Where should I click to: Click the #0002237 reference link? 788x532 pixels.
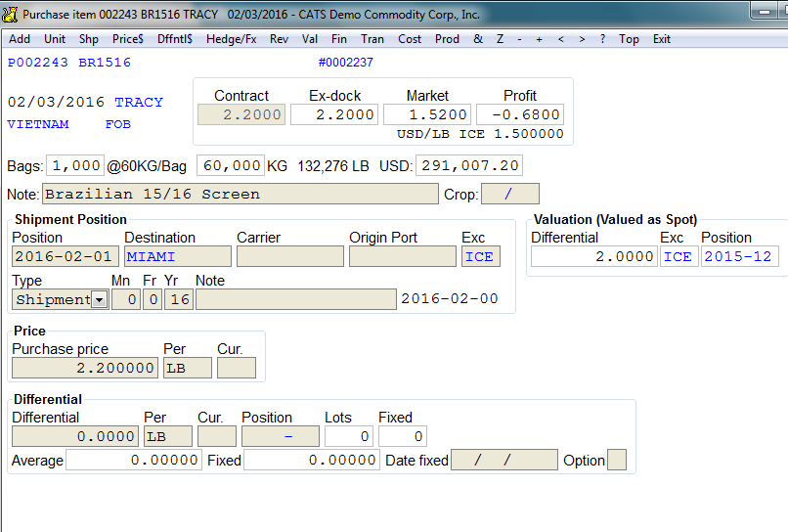(x=346, y=63)
